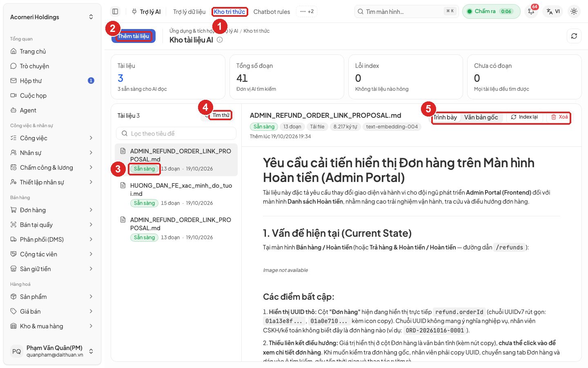Open Trò chuyện chat icon
This screenshot has height=368, width=588.
[13, 66]
